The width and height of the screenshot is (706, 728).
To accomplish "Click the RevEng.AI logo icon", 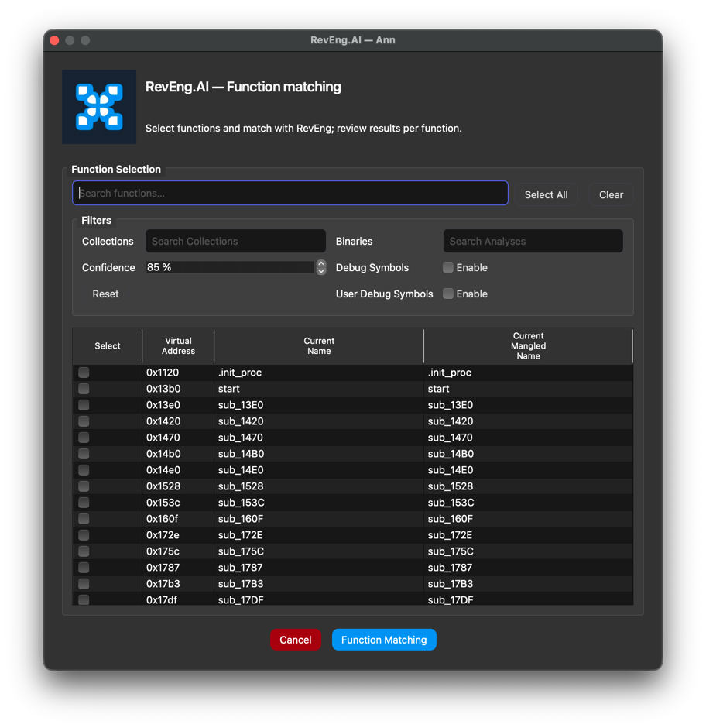I will pos(98,107).
